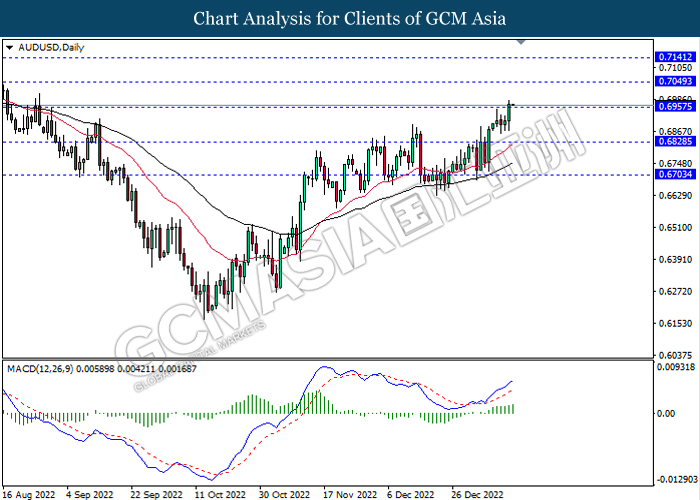
Task: Click the chart shift triangle marker at top
Action: 521,42
